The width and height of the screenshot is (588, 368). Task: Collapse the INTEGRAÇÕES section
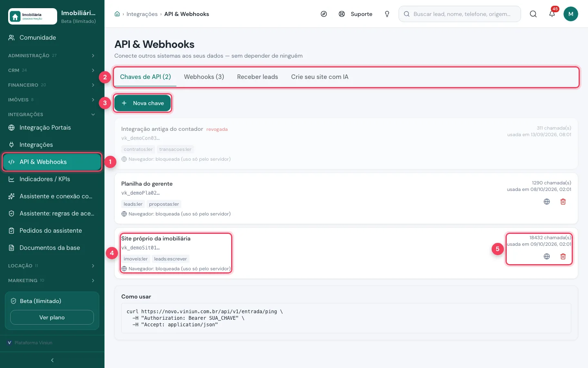[52, 114]
